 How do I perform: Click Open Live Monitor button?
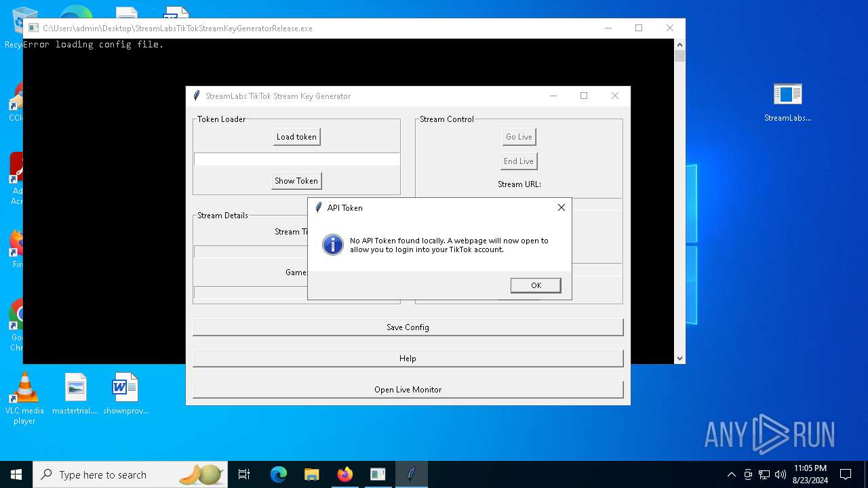[x=408, y=390]
